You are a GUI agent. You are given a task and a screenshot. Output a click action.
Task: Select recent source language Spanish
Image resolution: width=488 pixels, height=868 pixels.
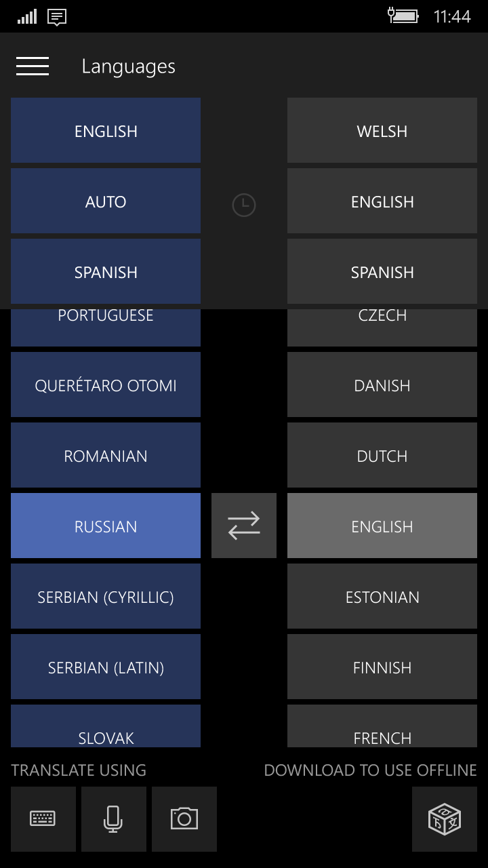106,272
